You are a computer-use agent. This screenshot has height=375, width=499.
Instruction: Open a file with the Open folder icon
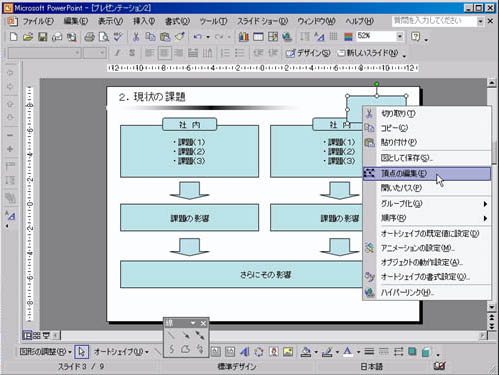[28, 36]
